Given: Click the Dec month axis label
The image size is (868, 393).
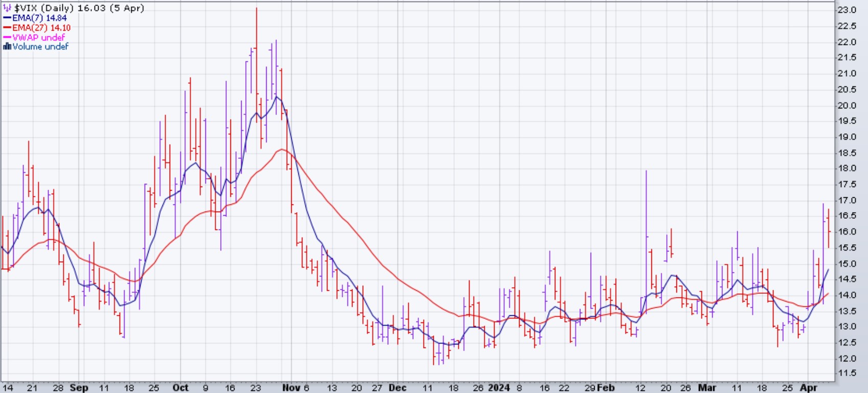Looking at the screenshot, I should click(397, 387).
